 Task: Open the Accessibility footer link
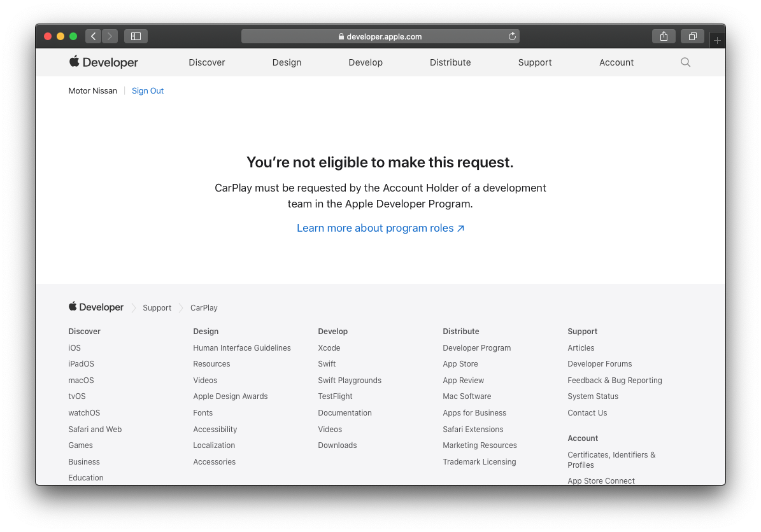click(215, 429)
